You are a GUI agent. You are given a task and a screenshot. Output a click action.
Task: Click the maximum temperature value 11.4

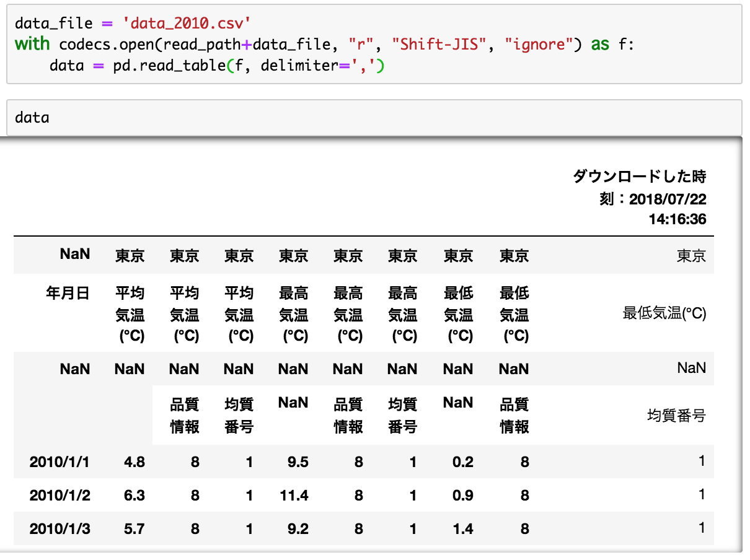coord(293,494)
